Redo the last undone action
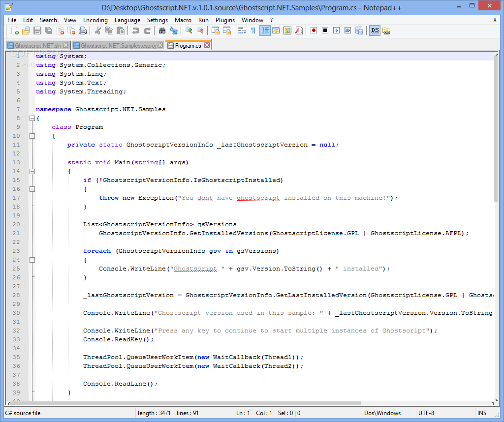504x422 pixels. point(147,31)
